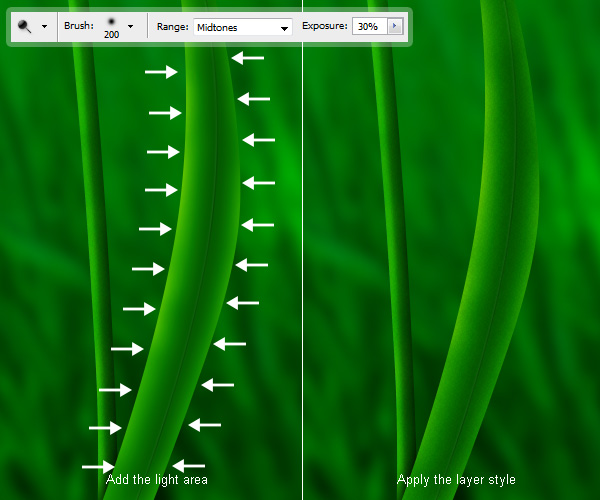Open the Brush picker dropdown arrow
The image size is (600, 500).
pos(130,27)
